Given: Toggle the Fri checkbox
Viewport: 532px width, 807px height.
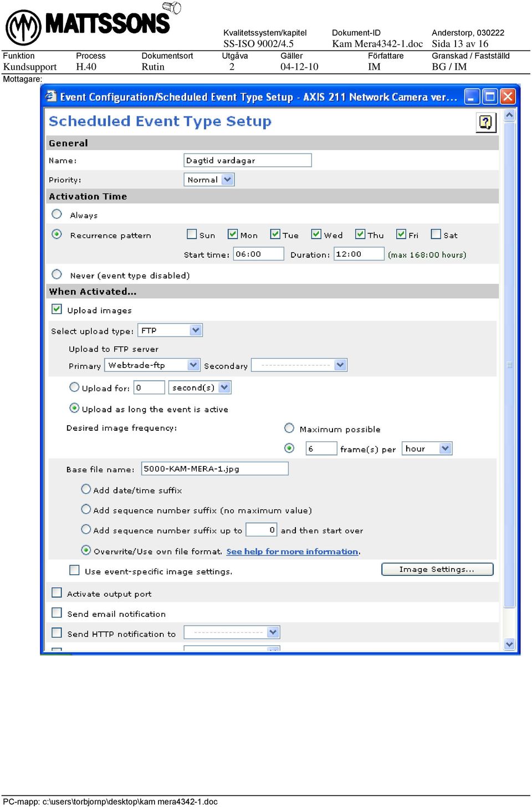Looking at the screenshot, I should [401, 234].
